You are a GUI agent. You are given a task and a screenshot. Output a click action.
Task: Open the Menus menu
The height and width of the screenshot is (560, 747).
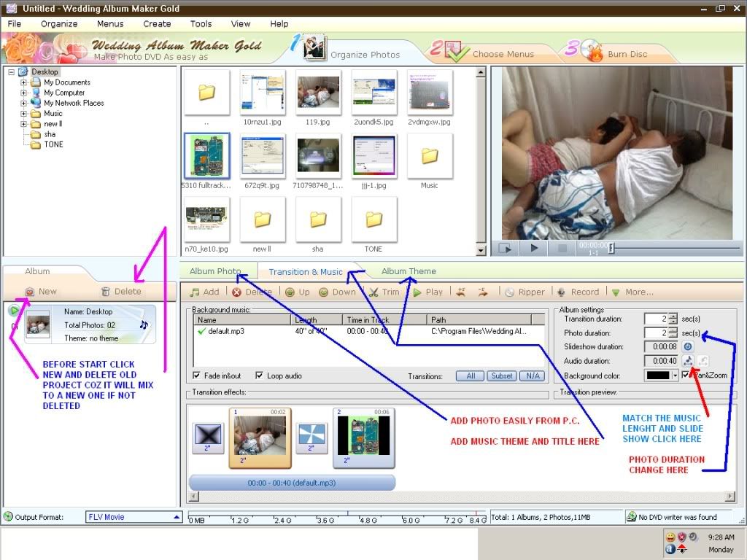point(110,24)
